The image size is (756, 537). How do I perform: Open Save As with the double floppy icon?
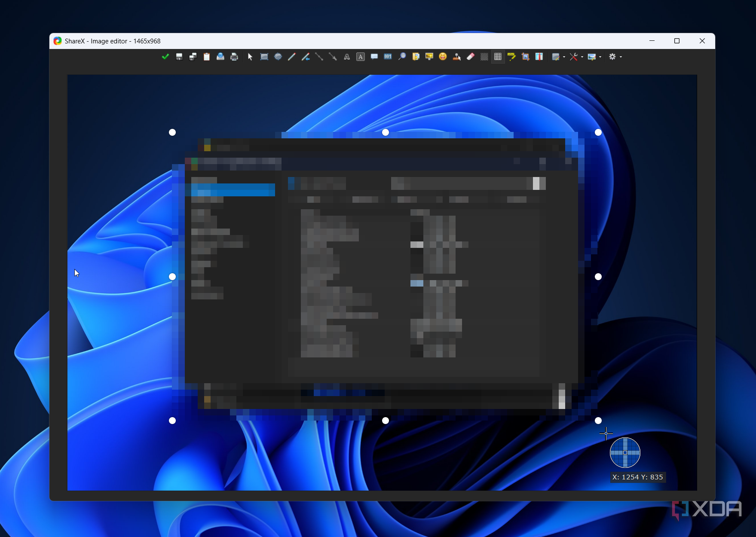click(x=193, y=57)
